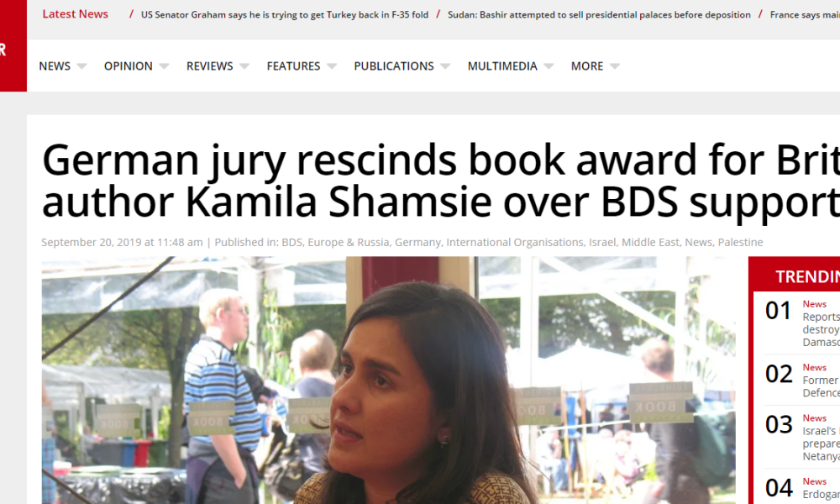Expand the REVIEWS dropdown arrow
The height and width of the screenshot is (504, 840).
pyautogui.click(x=244, y=66)
